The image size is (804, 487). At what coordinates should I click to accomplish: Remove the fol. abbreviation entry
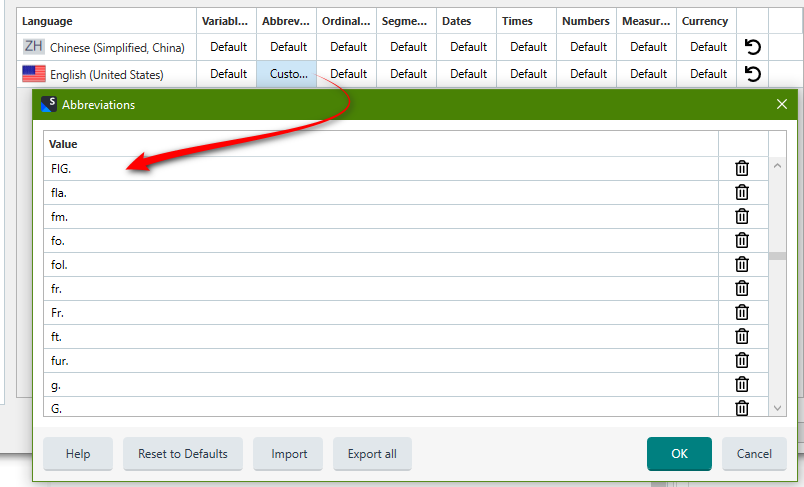point(742,265)
